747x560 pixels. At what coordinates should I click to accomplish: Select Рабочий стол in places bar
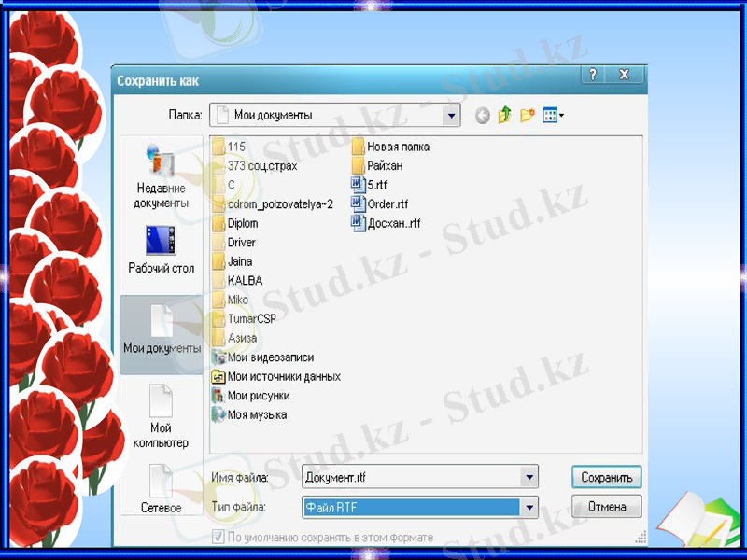click(161, 249)
